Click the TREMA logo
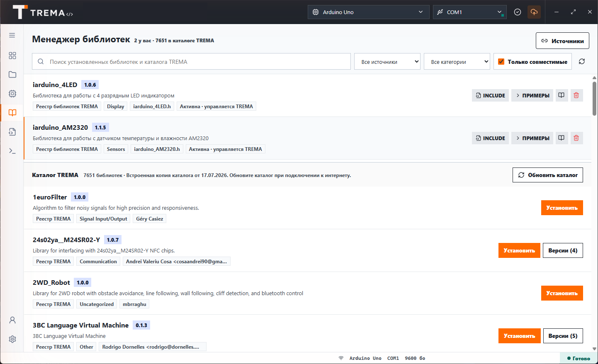The width and height of the screenshot is (598, 364). coord(43,12)
